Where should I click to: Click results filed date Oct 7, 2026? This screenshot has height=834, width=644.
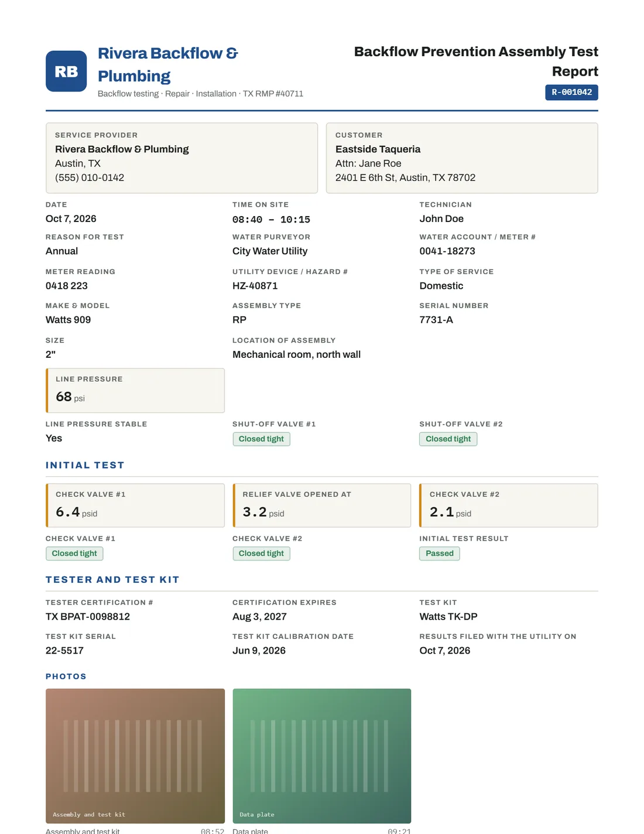445,651
